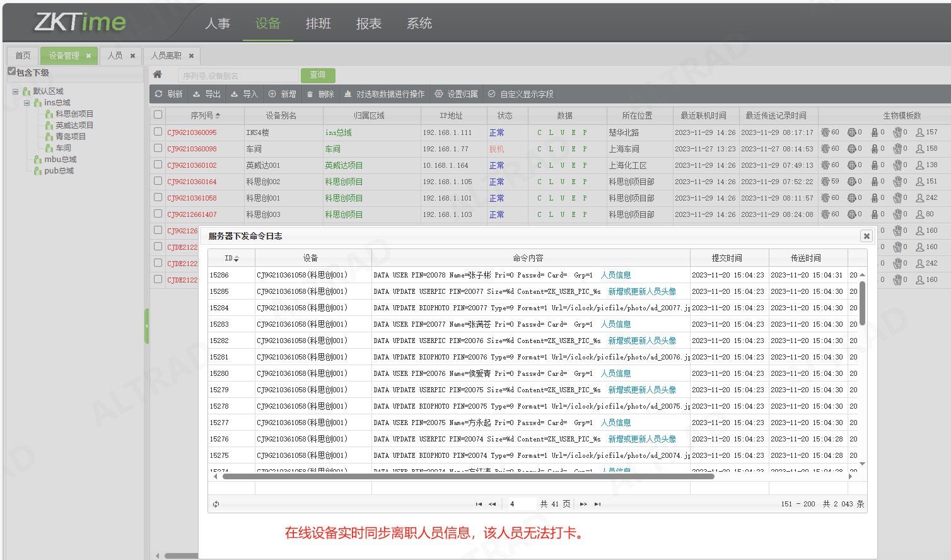Sort the log by the ID column

click(x=231, y=259)
